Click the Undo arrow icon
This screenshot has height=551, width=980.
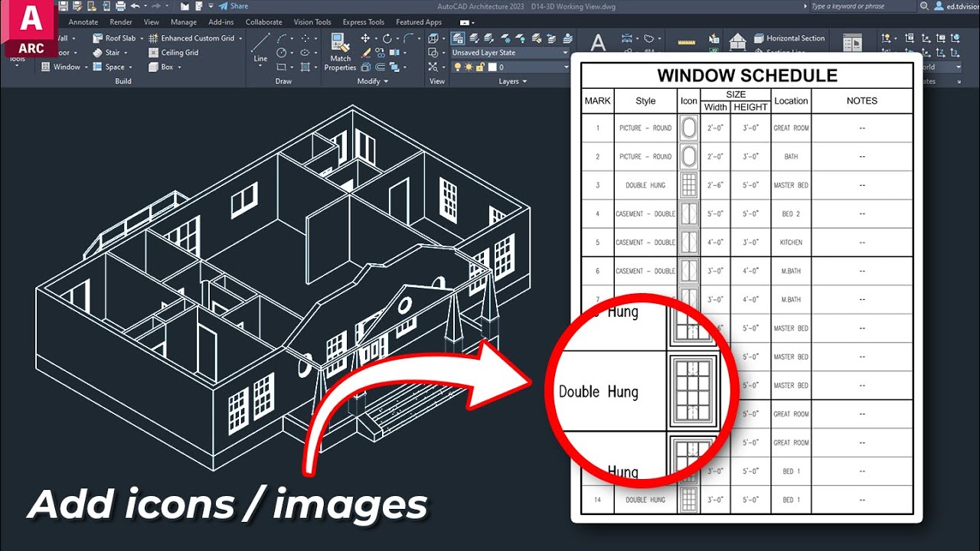click(135, 6)
